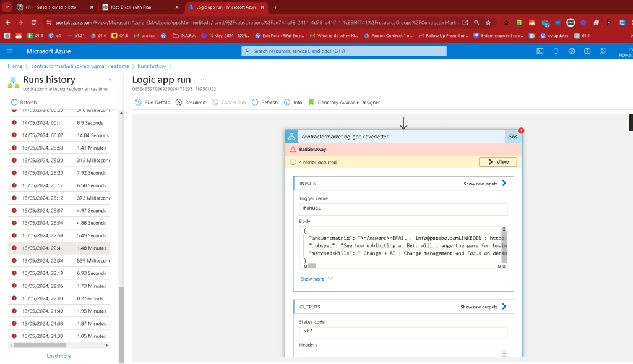
Task: Focus the Azure search resources box
Action: (x=344, y=51)
